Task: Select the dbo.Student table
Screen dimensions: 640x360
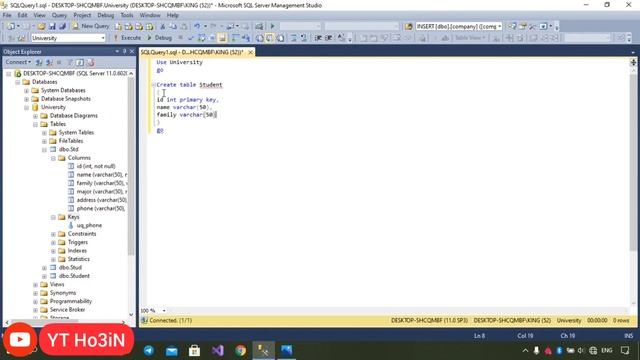Action: click(x=74, y=276)
